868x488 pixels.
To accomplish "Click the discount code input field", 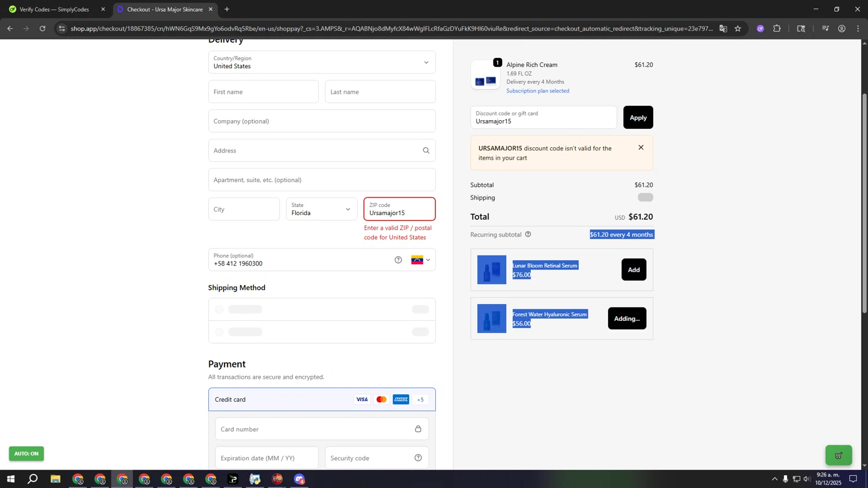I will 543,117.
